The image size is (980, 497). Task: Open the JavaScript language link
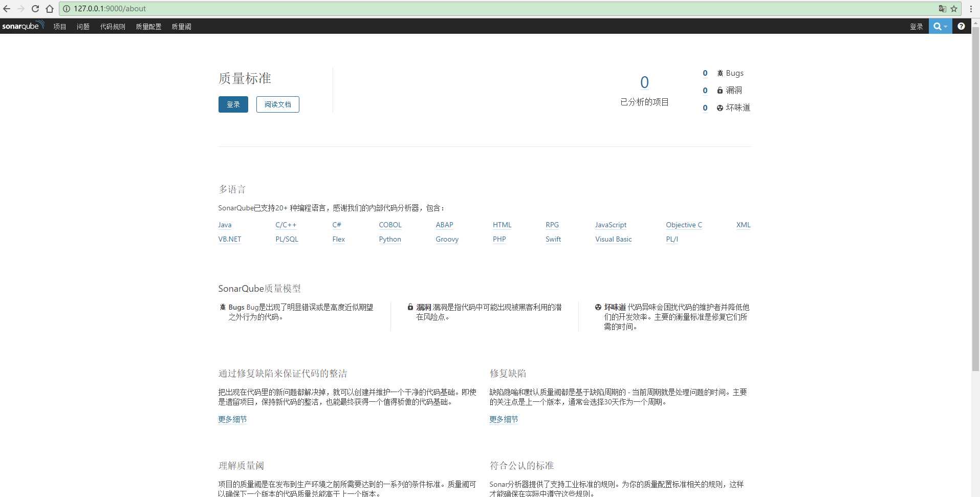611,225
